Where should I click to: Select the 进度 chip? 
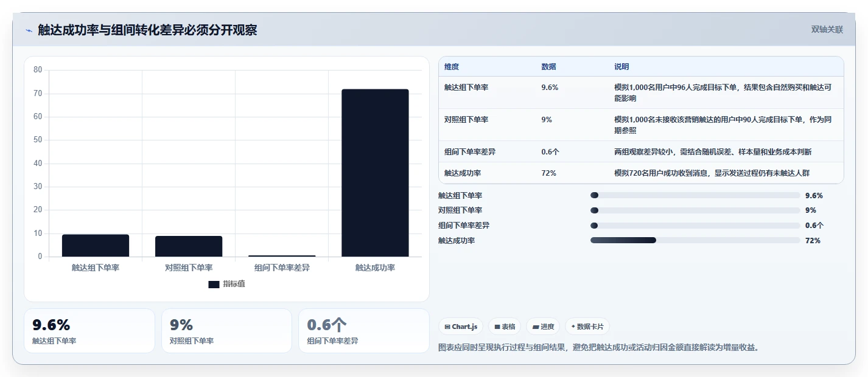pyautogui.click(x=543, y=327)
